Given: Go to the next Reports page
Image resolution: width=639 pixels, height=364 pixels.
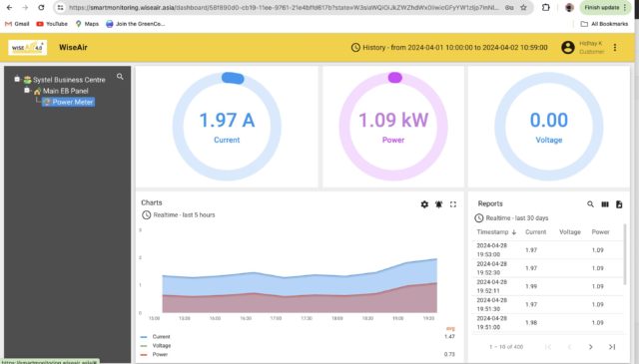Looking at the screenshot, I should (590, 347).
